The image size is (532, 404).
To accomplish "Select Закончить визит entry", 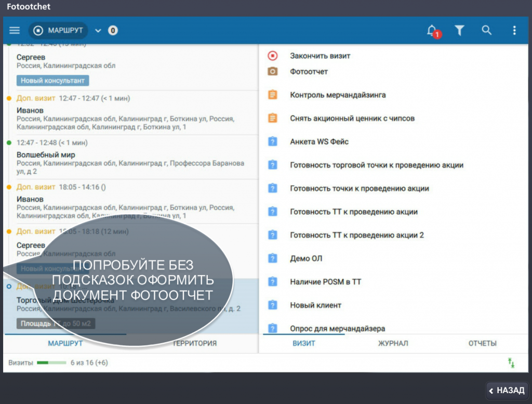I will coord(320,56).
